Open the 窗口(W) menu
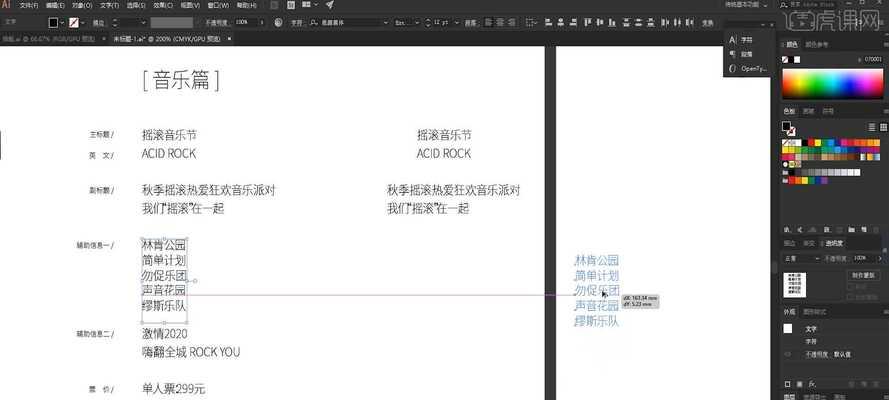 click(x=219, y=5)
